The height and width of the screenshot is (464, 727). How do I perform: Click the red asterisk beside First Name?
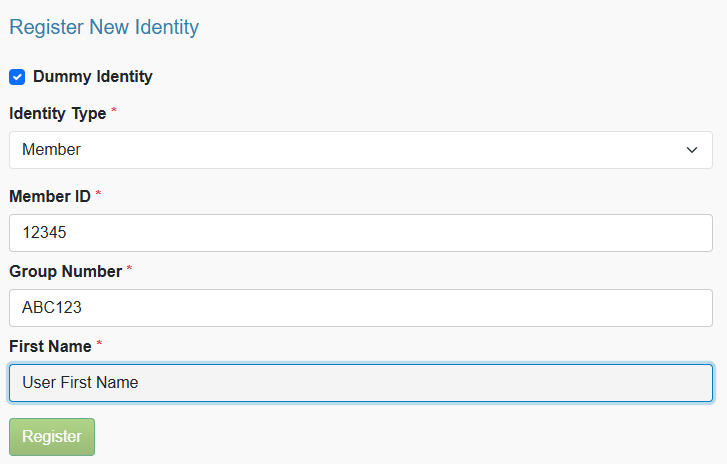click(x=99, y=344)
